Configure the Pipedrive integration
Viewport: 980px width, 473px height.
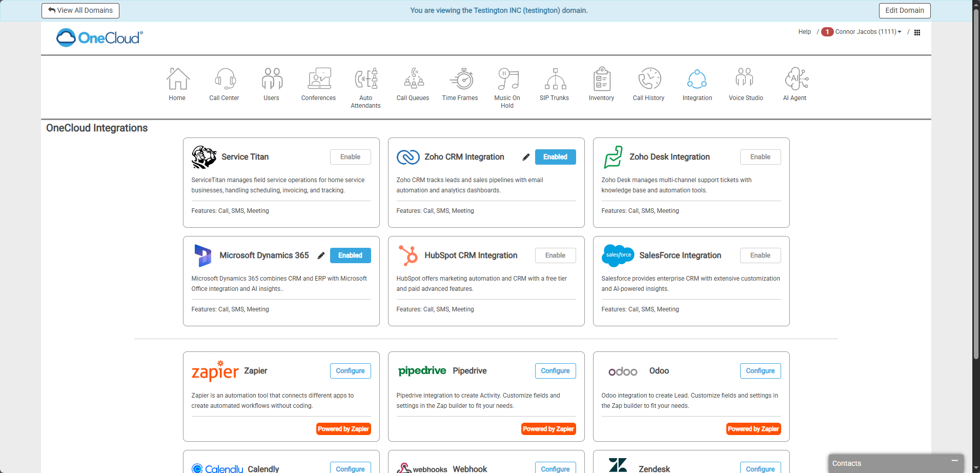(x=555, y=371)
